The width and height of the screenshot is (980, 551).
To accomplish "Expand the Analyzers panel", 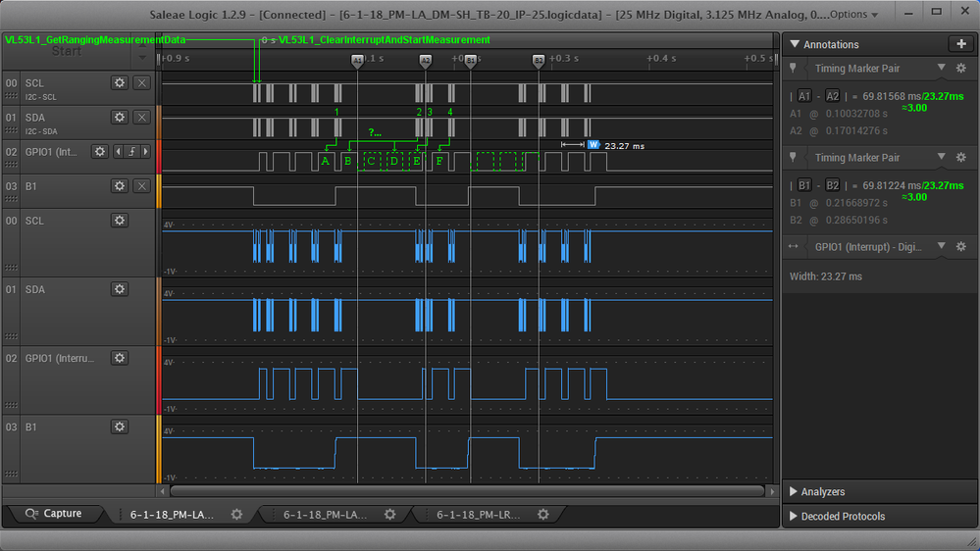I will coord(794,491).
